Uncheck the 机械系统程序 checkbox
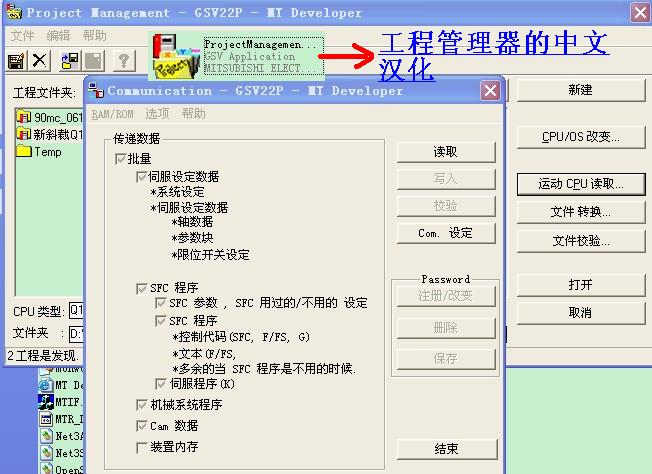Viewport: 652px width, 474px height. tap(142, 405)
